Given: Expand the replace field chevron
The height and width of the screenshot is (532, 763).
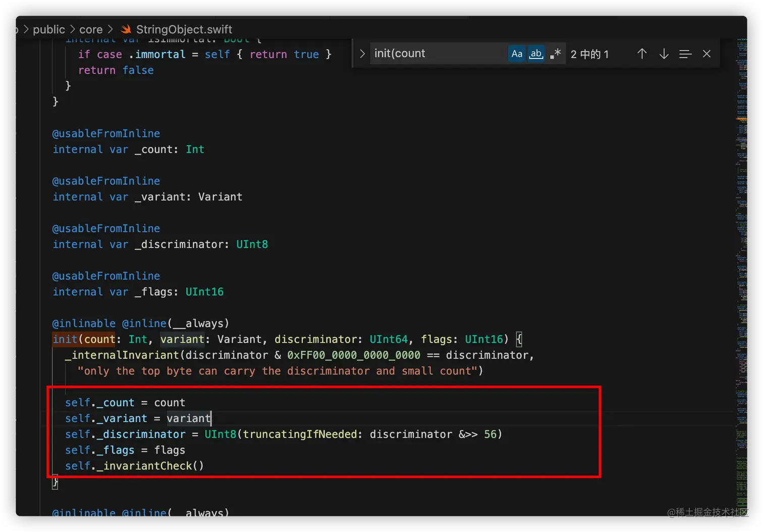Looking at the screenshot, I should 362,54.
